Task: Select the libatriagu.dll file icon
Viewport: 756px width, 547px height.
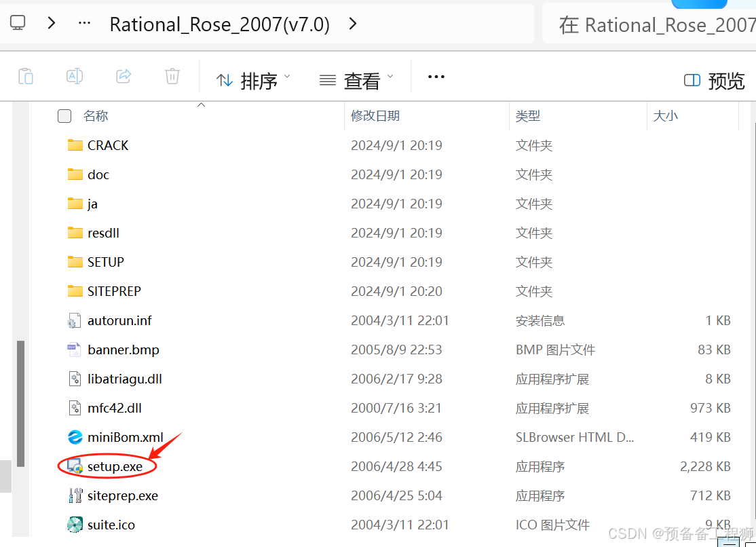Action: pyautogui.click(x=75, y=379)
